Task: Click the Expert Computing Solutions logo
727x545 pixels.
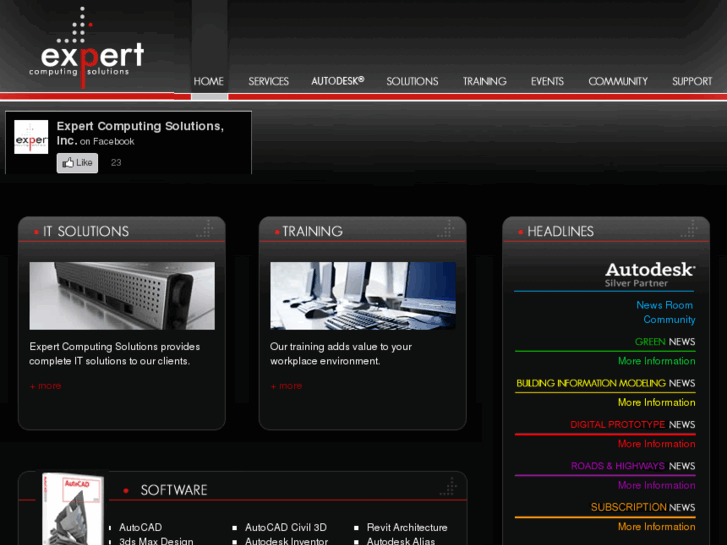Action: pos(87,48)
